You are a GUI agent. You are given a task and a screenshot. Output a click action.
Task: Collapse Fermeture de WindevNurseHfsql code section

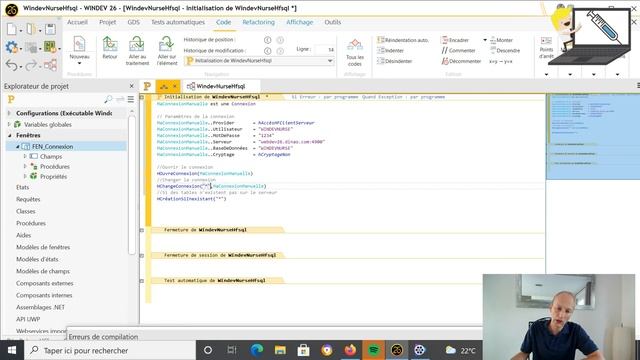click(142, 230)
